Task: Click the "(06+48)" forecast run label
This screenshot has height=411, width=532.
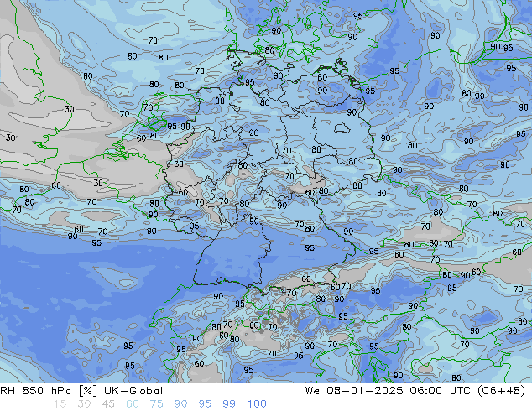Action: click(x=501, y=391)
